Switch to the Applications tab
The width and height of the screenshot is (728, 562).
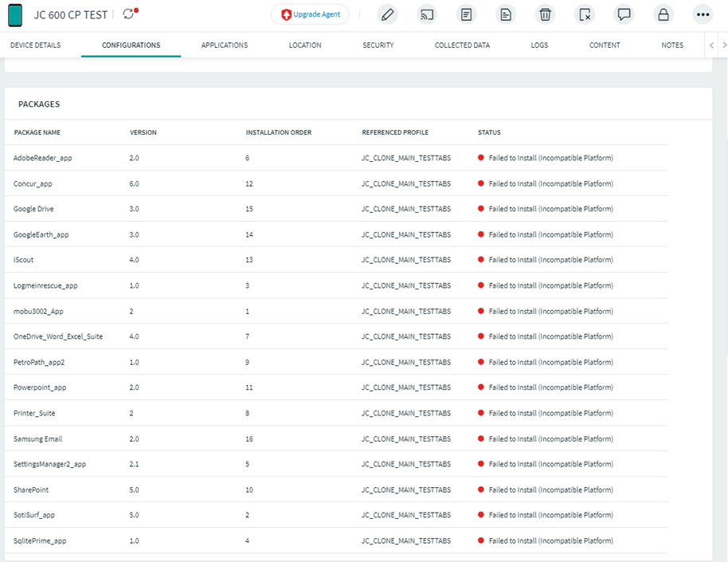point(224,45)
